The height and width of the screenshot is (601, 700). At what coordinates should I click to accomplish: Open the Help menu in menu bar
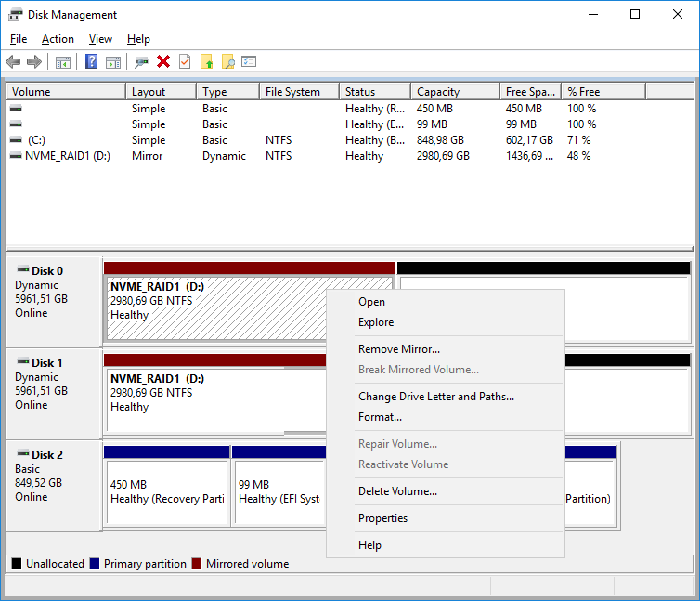138,39
